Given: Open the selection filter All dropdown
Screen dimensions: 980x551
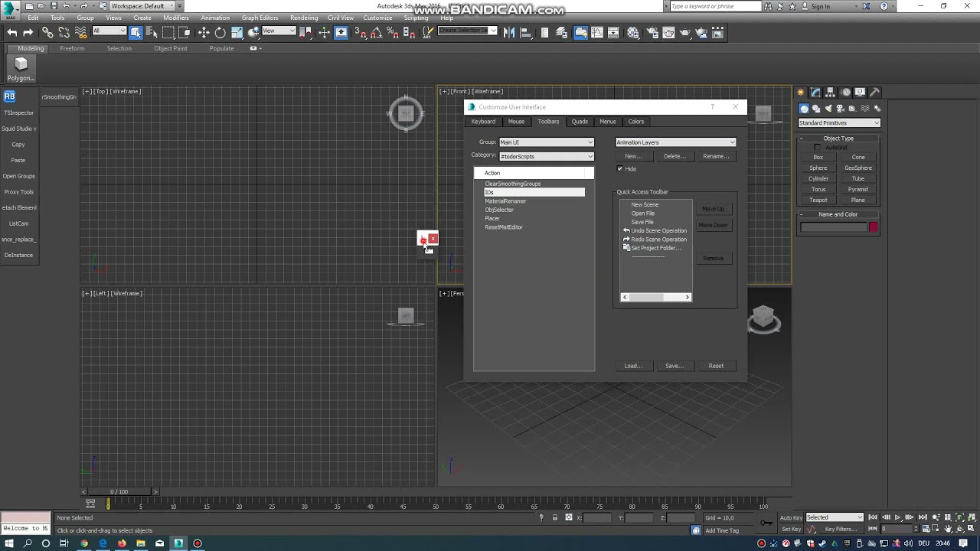Looking at the screenshot, I should point(109,31).
